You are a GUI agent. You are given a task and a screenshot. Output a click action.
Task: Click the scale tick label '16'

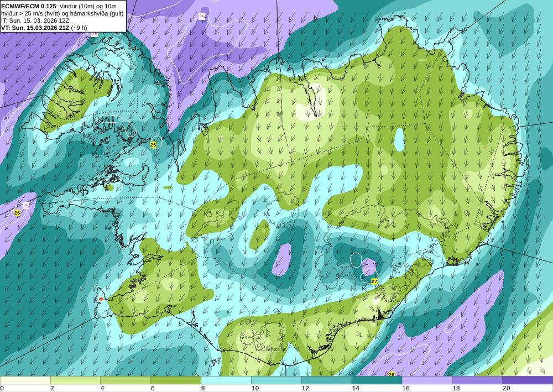(x=406, y=389)
